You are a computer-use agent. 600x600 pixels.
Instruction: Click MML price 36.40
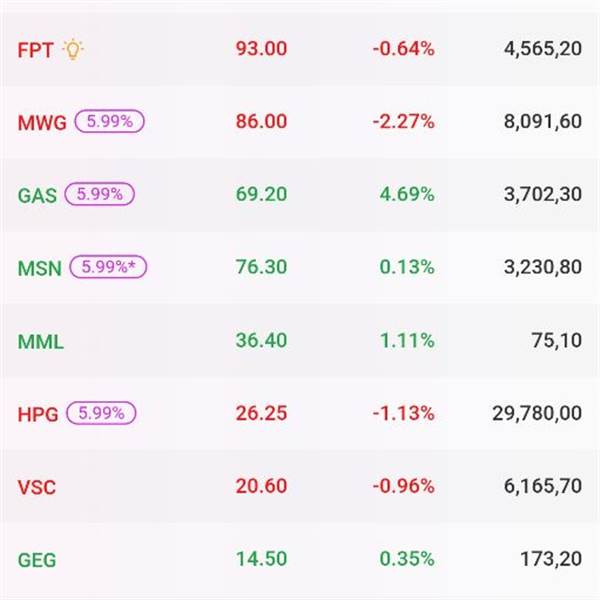[x=261, y=341]
